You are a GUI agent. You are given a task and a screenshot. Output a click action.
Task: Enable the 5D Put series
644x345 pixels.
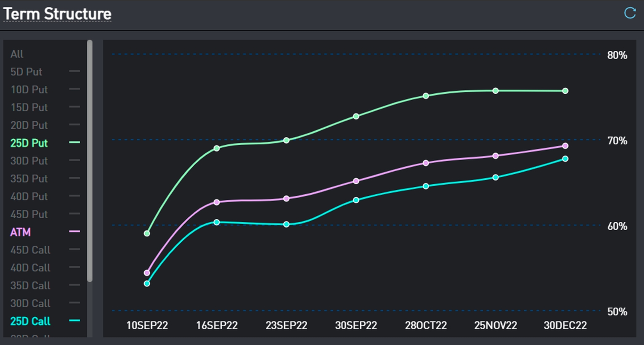click(26, 72)
